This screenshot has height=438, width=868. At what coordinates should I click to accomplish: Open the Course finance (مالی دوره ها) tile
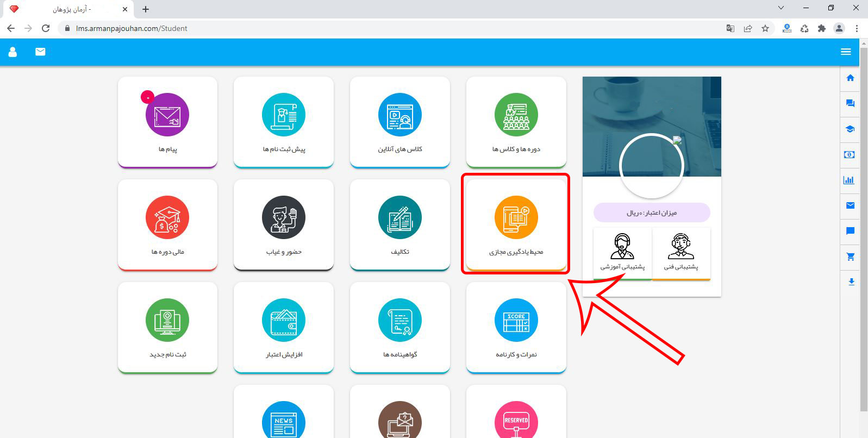pos(167,224)
